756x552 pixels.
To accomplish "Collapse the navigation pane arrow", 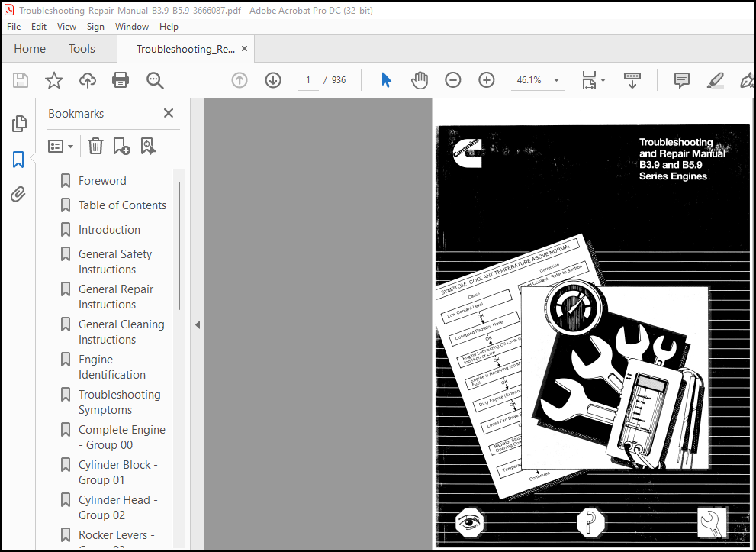I will tap(197, 324).
